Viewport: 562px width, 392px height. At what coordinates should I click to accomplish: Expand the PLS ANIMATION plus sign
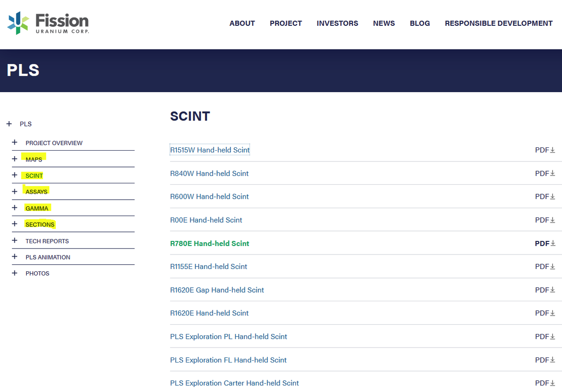(15, 257)
